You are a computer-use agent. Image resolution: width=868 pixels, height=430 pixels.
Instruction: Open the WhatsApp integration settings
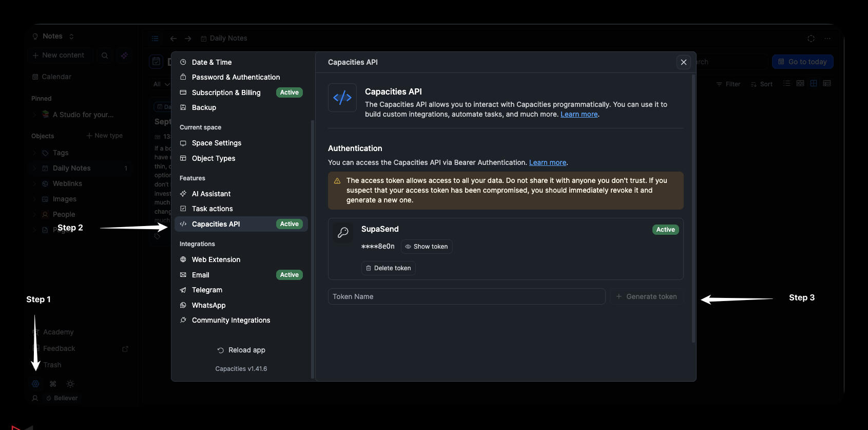[x=208, y=305]
